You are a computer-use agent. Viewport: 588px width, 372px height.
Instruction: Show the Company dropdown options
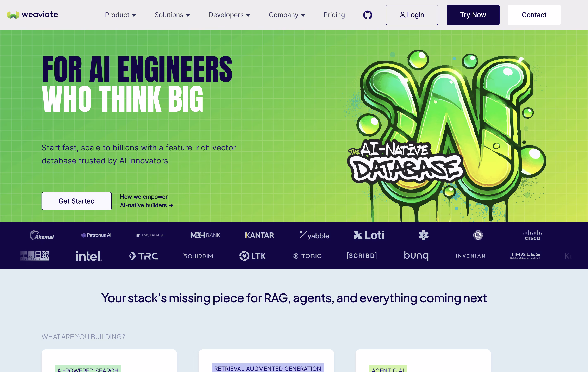(x=287, y=15)
